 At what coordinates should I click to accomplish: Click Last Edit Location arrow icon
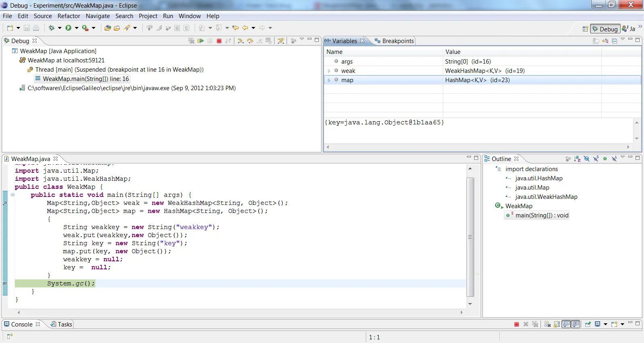(x=235, y=28)
